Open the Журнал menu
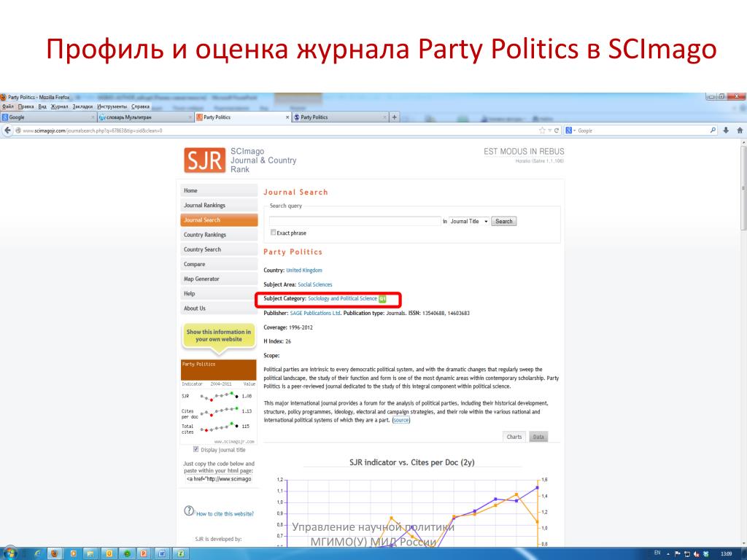747x560 pixels. click(59, 106)
